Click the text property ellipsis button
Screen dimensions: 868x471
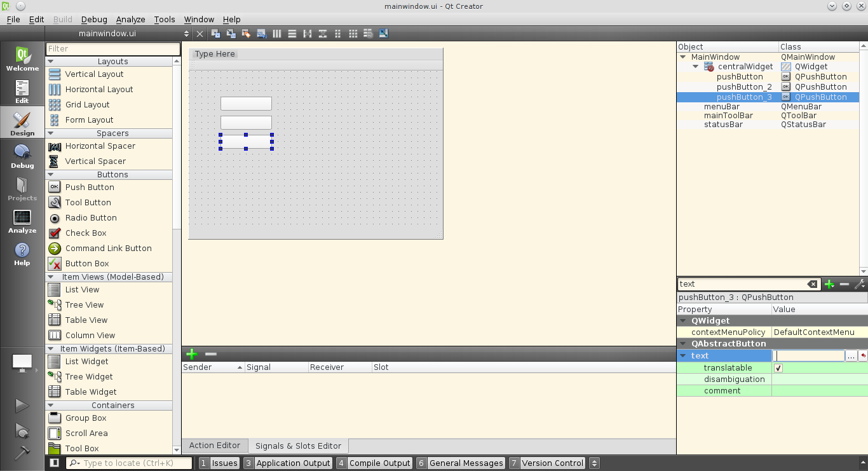(x=851, y=356)
